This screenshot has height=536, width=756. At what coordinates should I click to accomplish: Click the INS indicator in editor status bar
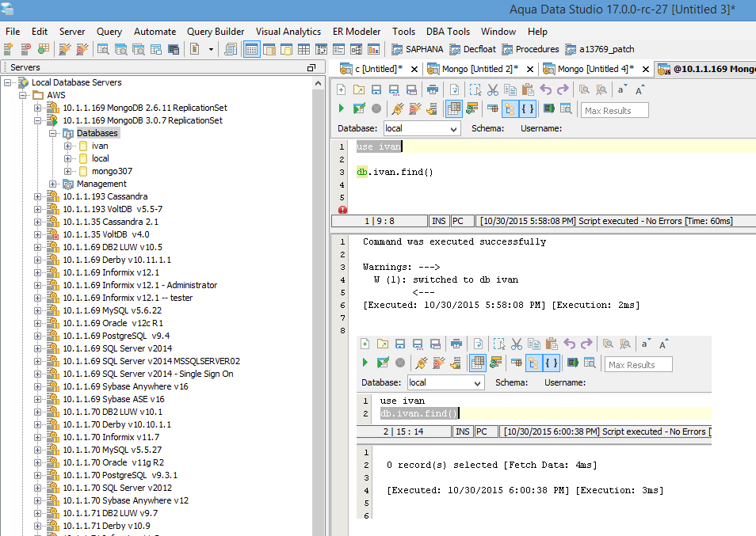(439, 221)
